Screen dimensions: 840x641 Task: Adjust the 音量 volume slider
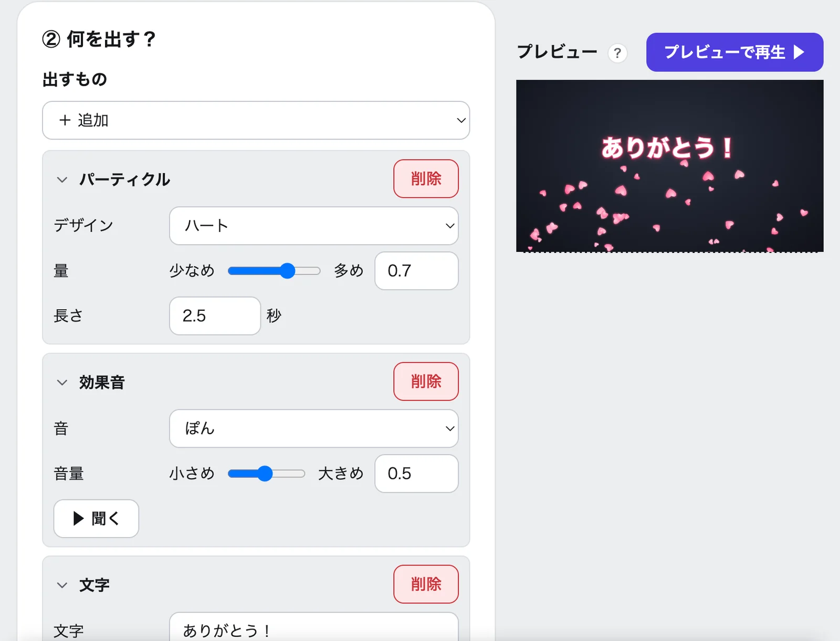[266, 474]
